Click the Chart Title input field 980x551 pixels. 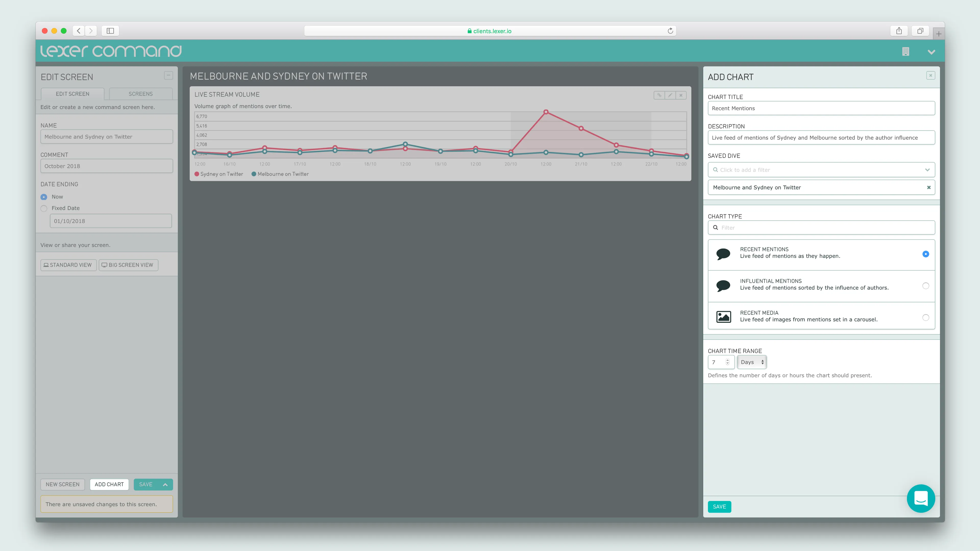(x=821, y=108)
